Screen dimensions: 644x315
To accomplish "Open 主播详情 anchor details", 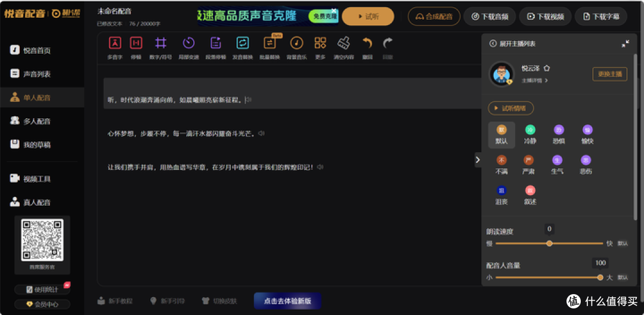I will pos(534,81).
